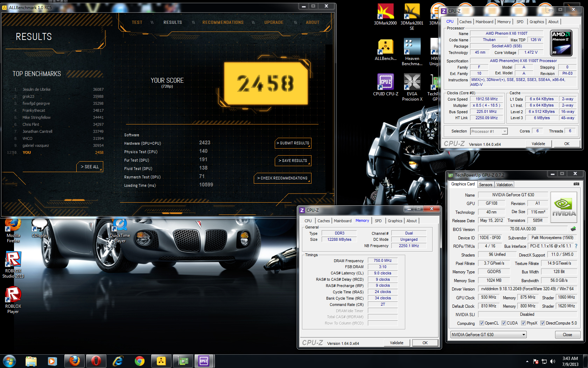Screen dimensions: 588x368
Task: Click the "12288 MBytes" memory size value
Action: [x=339, y=239]
